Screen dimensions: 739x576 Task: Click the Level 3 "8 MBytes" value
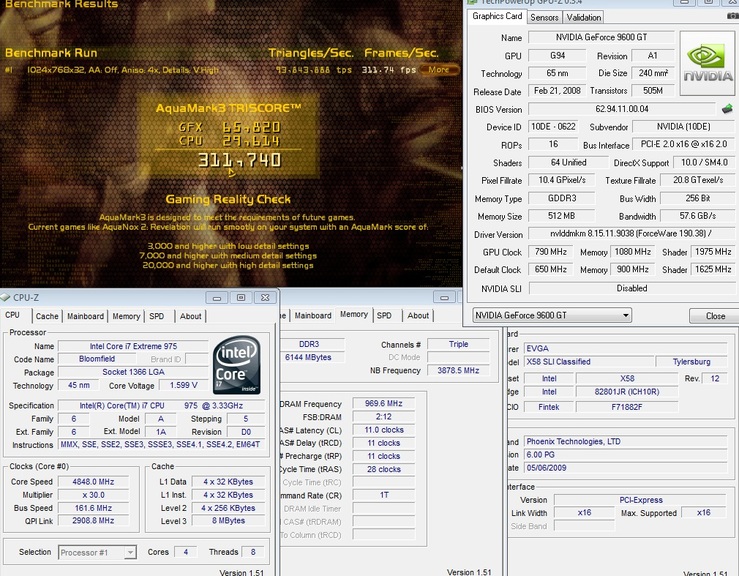pyautogui.click(x=228, y=521)
